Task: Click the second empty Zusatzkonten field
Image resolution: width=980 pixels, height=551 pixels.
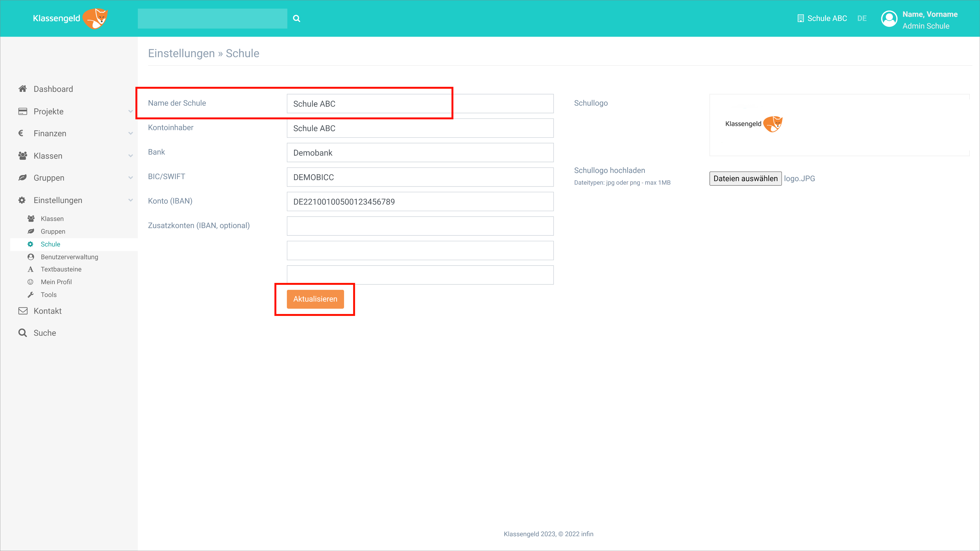Action: [420, 251]
